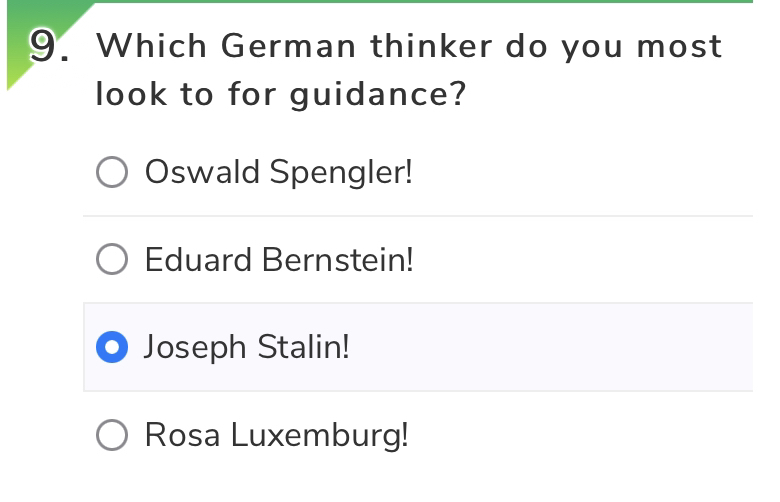Click the "Joseph Stalin!" answer text
The width and height of the screenshot is (780, 502).
click(x=246, y=348)
